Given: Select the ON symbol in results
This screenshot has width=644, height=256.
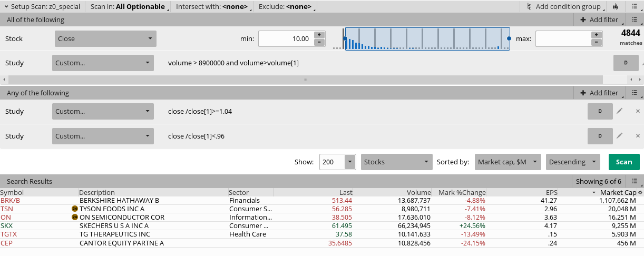Looking at the screenshot, I should pyautogui.click(x=5, y=217).
